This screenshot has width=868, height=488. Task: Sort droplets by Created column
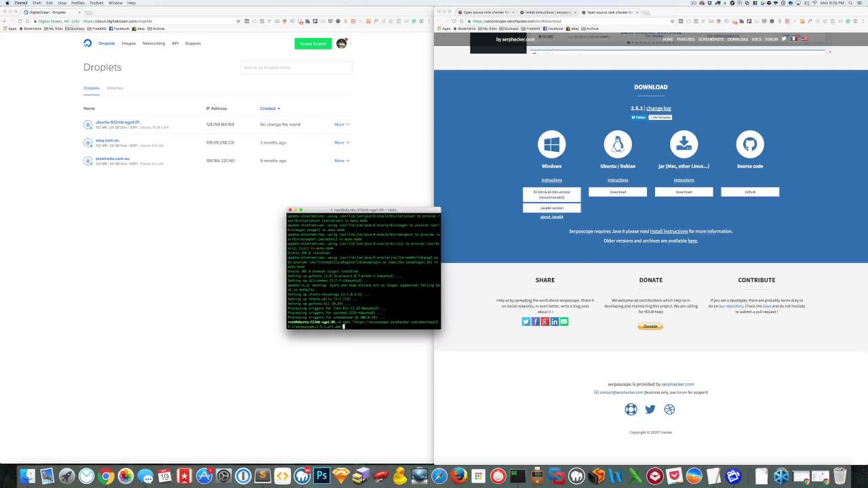270,108
